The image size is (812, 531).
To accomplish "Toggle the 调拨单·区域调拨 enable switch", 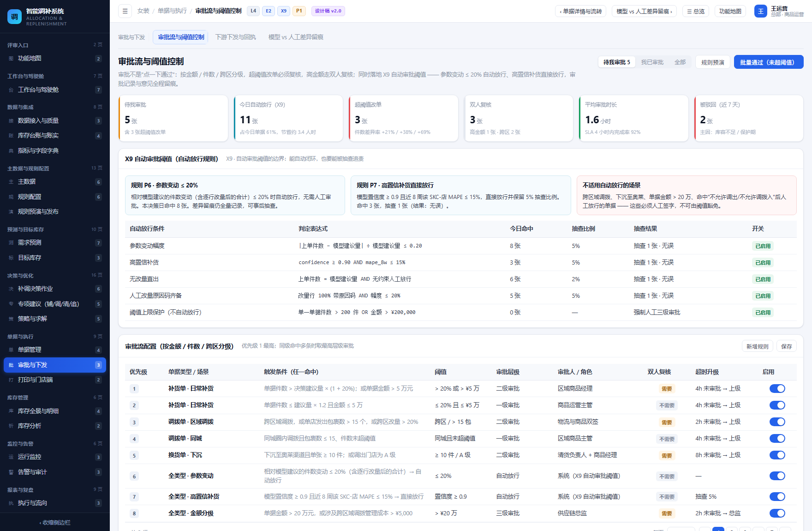I will point(777,422).
